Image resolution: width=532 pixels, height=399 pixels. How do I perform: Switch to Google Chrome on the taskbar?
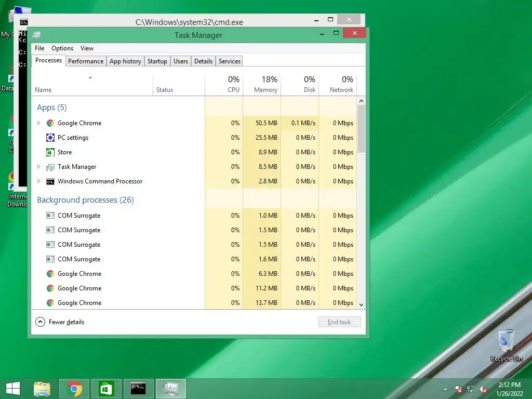coord(74,389)
